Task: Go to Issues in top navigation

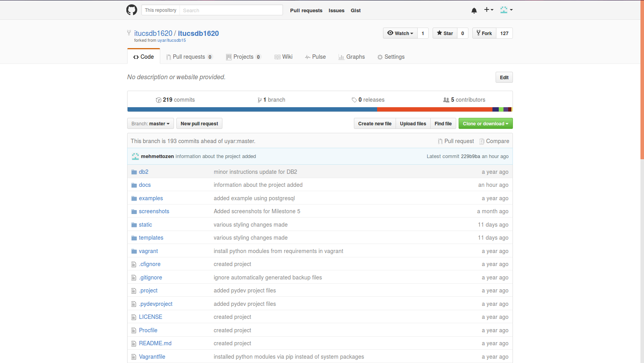Action: [x=337, y=11]
